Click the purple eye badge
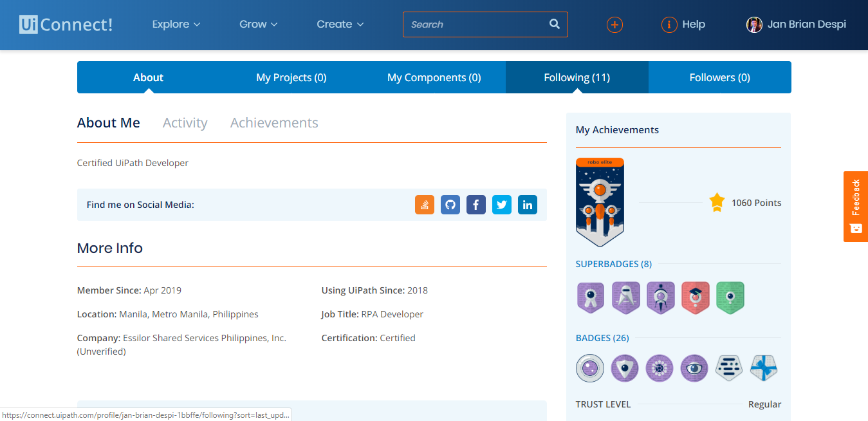The height and width of the screenshot is (421, 868). pyautogui.click(x=694, y=368)
